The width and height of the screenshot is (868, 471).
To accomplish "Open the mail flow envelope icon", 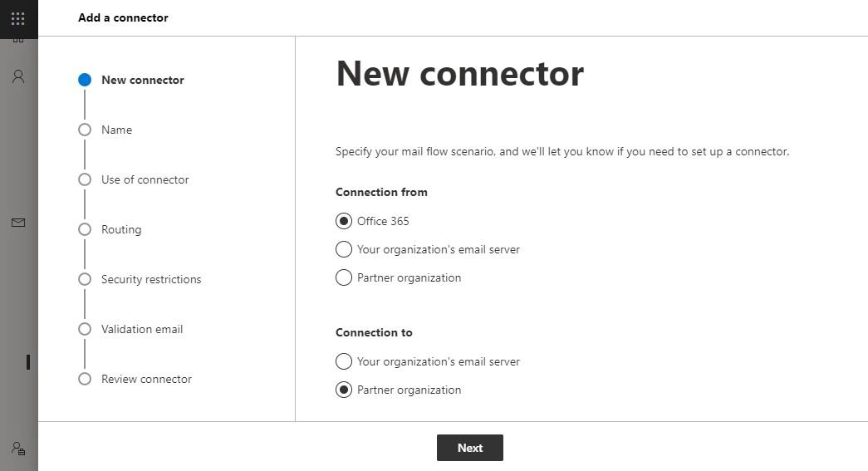I will (x=18, y=223).
